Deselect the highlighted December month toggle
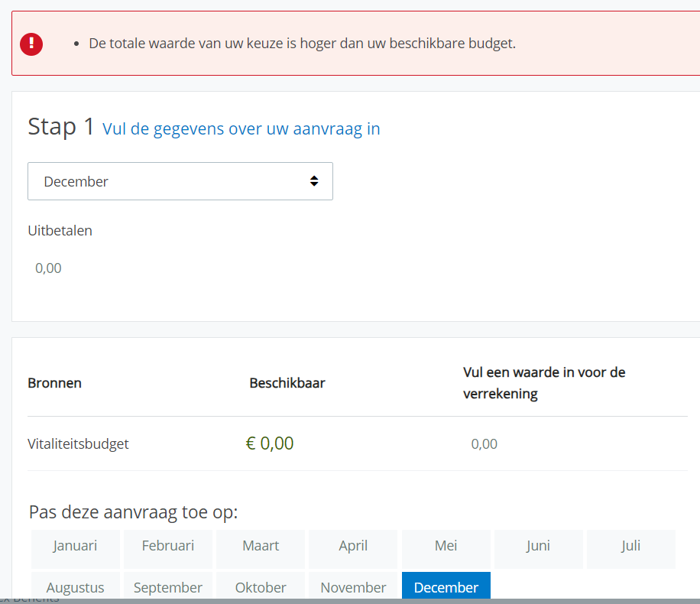This screenshot has width=700, height=604. [x=446, y=587]
